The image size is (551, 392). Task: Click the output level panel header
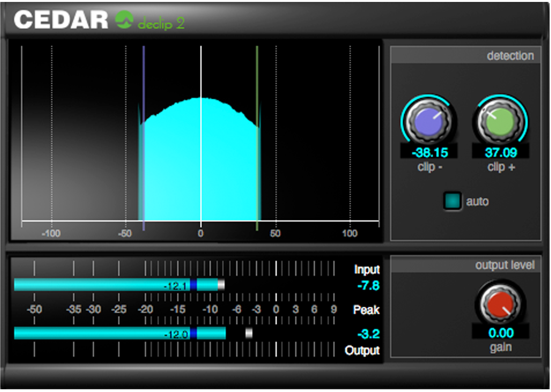[x=466, y=265]
